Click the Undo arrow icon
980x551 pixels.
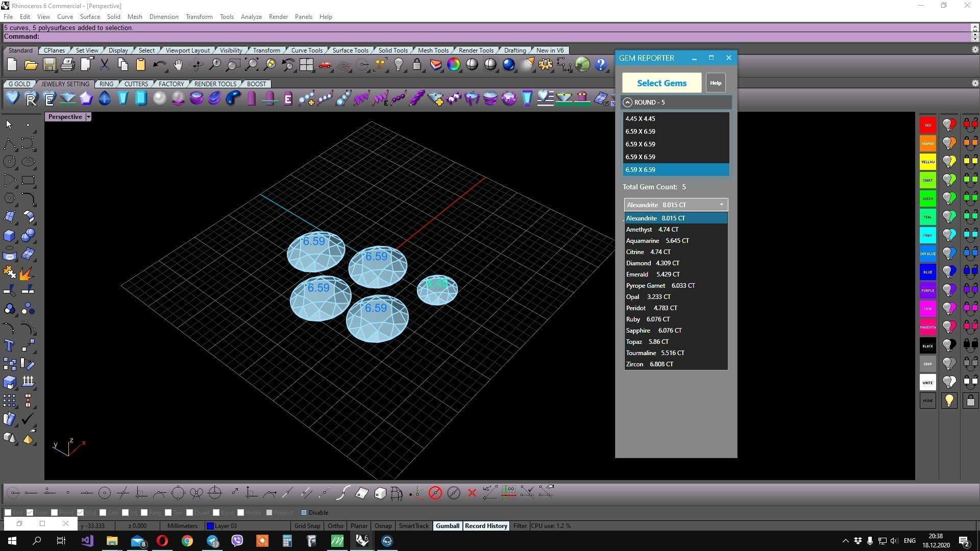[159, 65]
